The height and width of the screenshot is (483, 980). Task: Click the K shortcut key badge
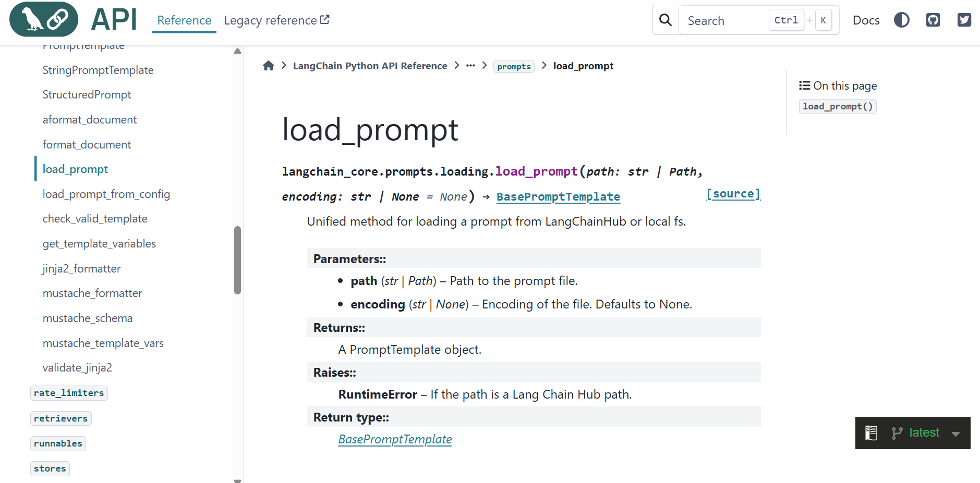(x=823, y=20)
